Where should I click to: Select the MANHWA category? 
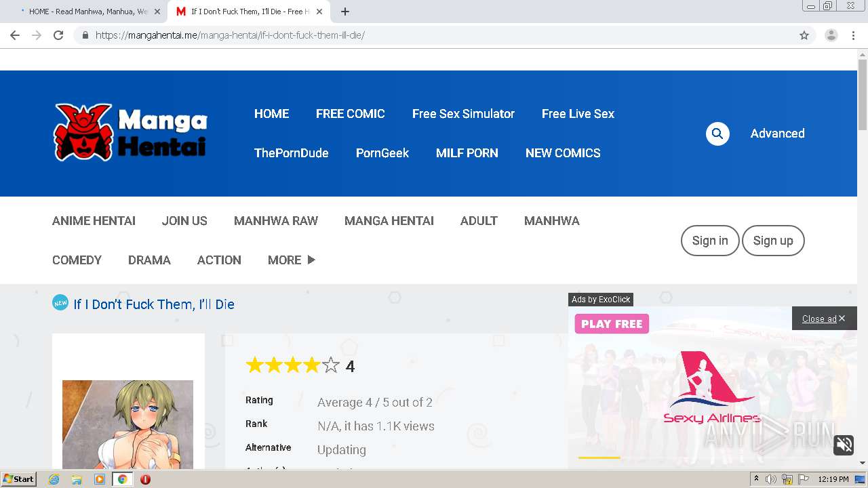[552, 221]
